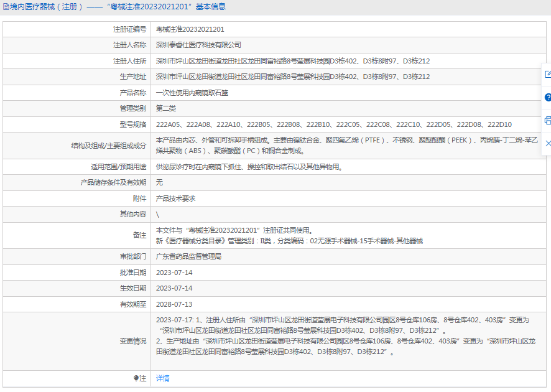Click the document icon beside page title
Image resolution: width=551 pixels, height=392 pixels.
tap(6, 7)
